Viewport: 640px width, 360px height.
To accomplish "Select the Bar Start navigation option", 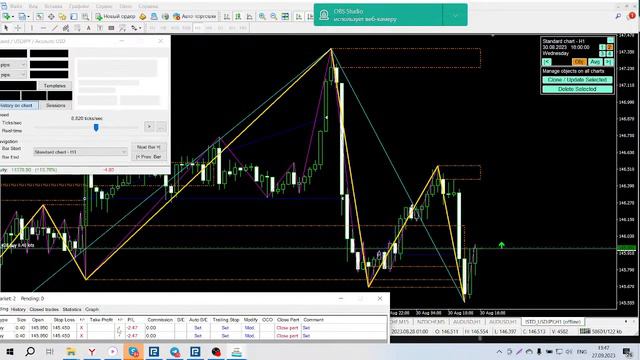I will 11,149.
